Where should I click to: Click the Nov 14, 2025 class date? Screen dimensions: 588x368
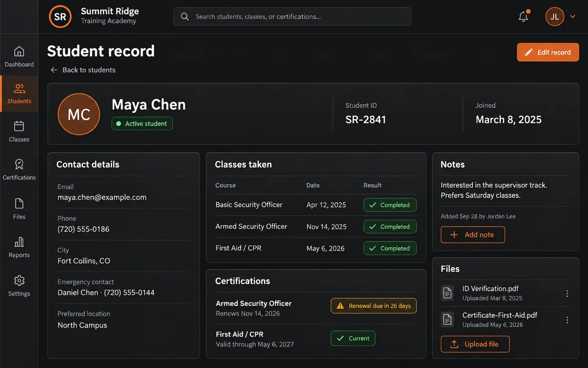(326, 227)
